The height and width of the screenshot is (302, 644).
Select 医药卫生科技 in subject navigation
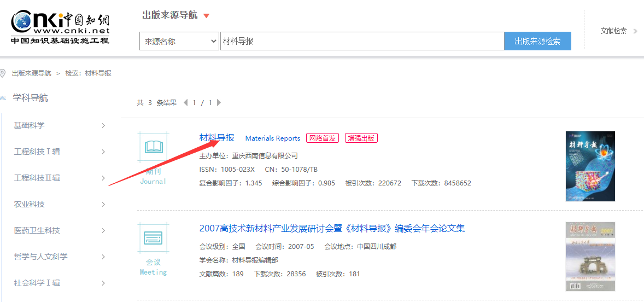tap(37, 230)
